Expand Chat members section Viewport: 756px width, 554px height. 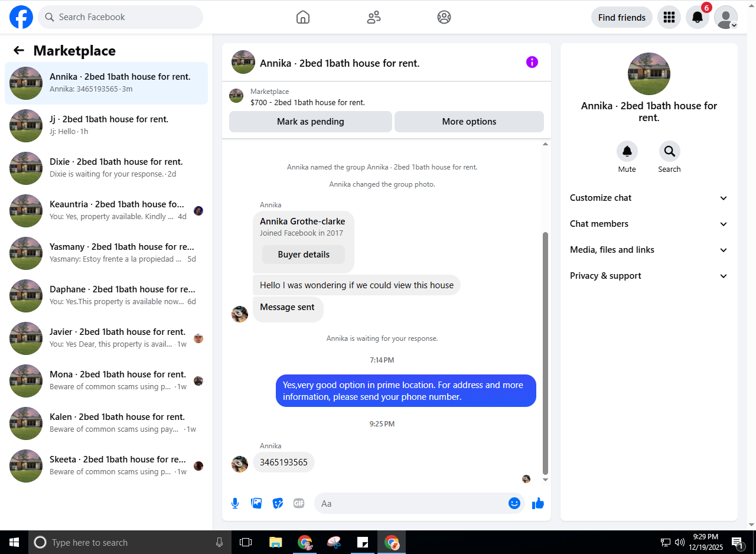pos(649,224)
